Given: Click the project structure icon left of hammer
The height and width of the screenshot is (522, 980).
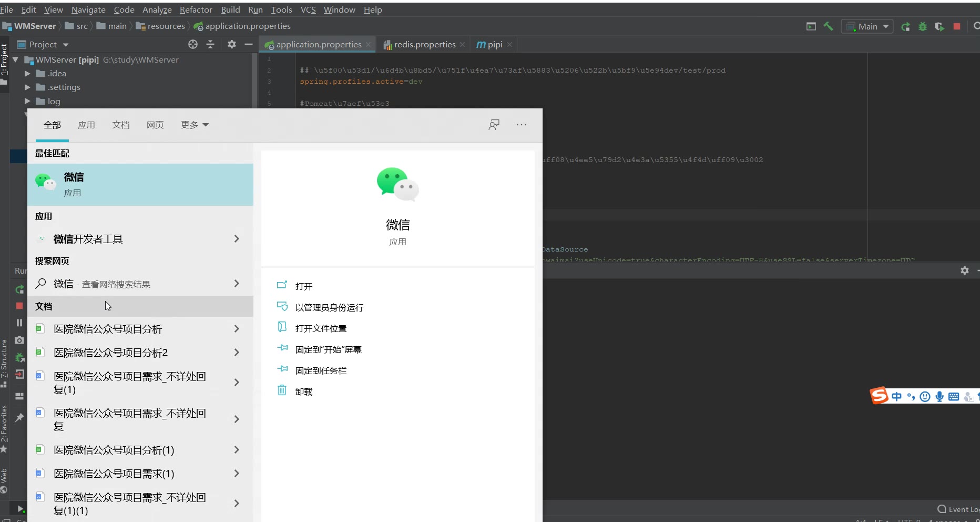Looking at the screenshot, I should click(811, 26).
